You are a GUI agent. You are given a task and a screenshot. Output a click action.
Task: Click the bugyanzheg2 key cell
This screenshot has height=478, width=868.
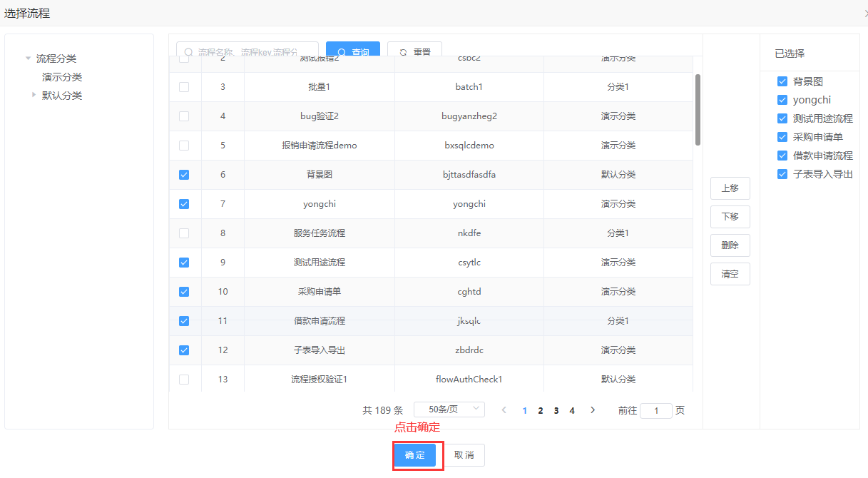469,116
